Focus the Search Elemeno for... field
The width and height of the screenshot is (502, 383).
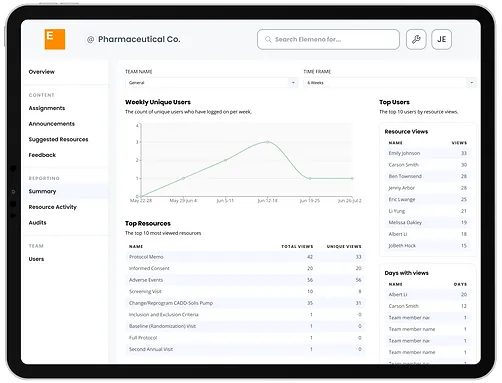pyautogui.click(x=328, y=39)
